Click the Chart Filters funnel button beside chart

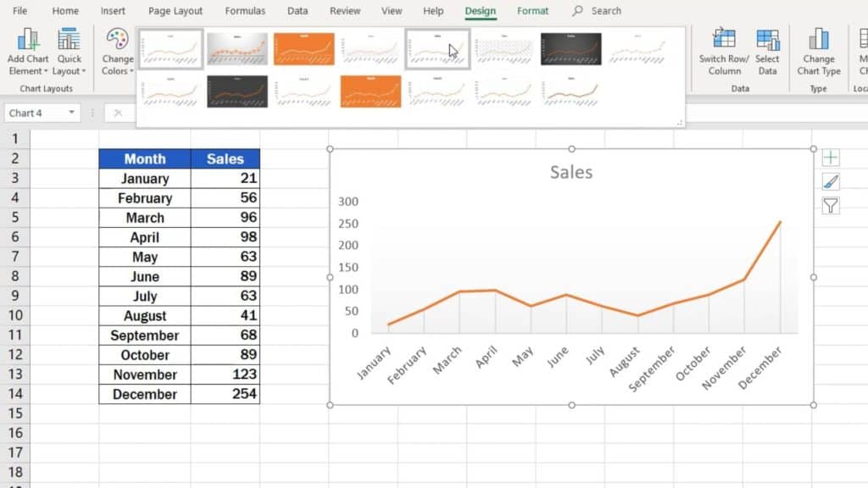pos(831,206)
